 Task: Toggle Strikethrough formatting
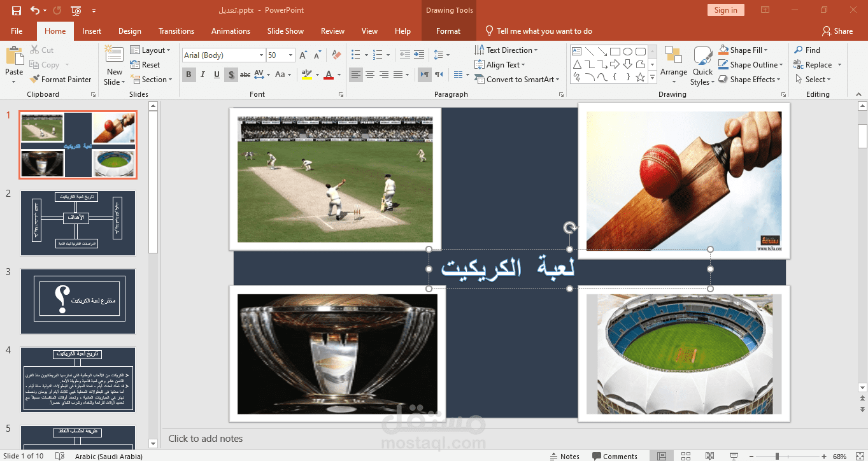click(x=245, y=74)
